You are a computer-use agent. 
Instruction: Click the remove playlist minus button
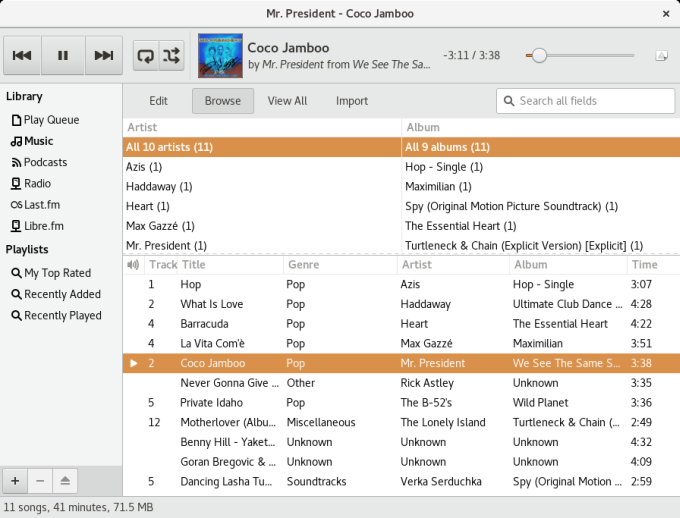[40, 481]
